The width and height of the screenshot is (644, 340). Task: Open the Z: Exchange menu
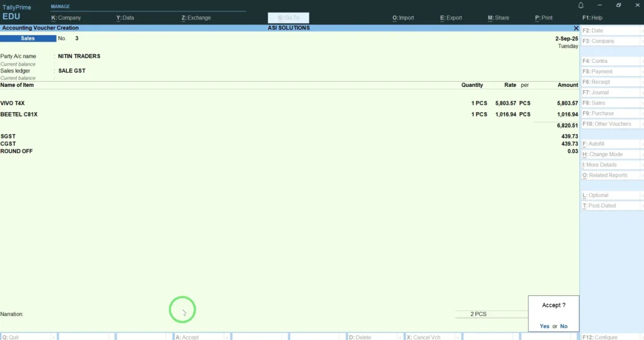pyautogui.click(x=196, y=18)
